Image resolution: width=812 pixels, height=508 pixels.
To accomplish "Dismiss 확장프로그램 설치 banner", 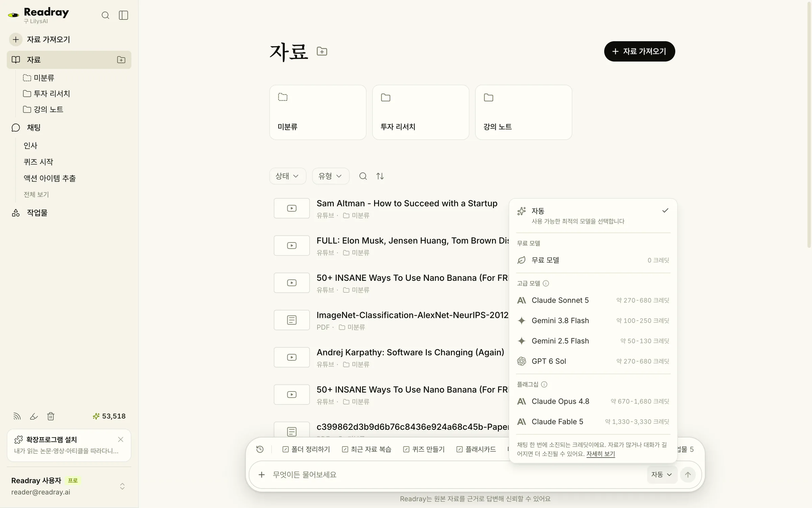I will [x=120, y=439].
